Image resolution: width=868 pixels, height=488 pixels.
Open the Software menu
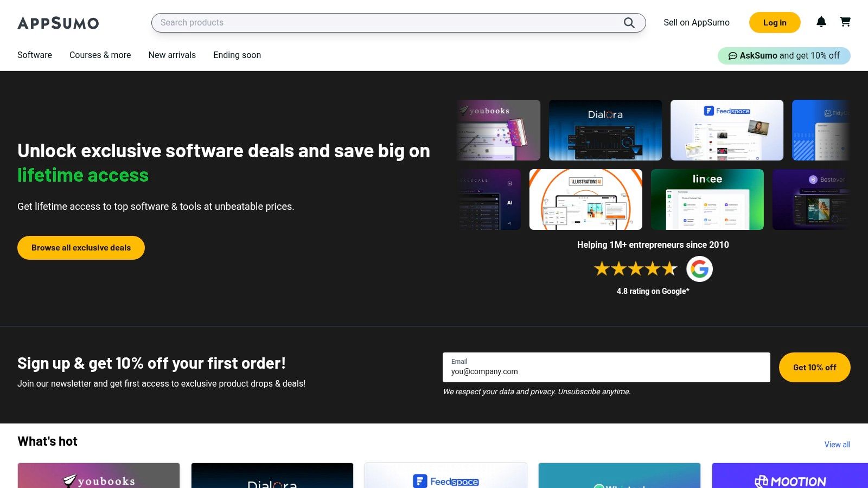(x=35, y=55)
